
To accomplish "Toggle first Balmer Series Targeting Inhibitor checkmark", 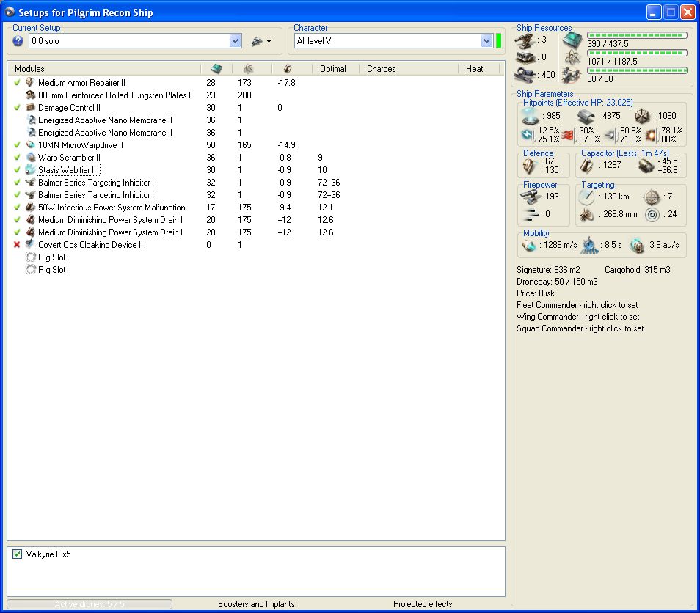I will pyautogui.click(x=17, y=183).
